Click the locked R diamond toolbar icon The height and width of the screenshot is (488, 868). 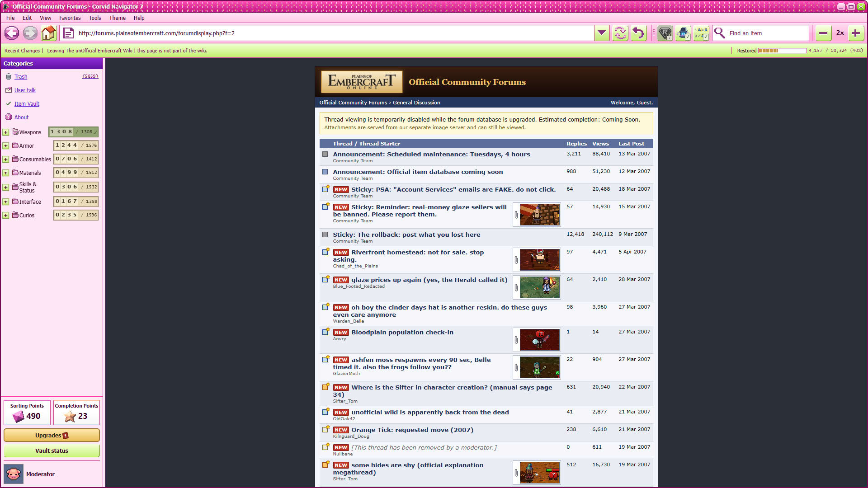[665, 33]
